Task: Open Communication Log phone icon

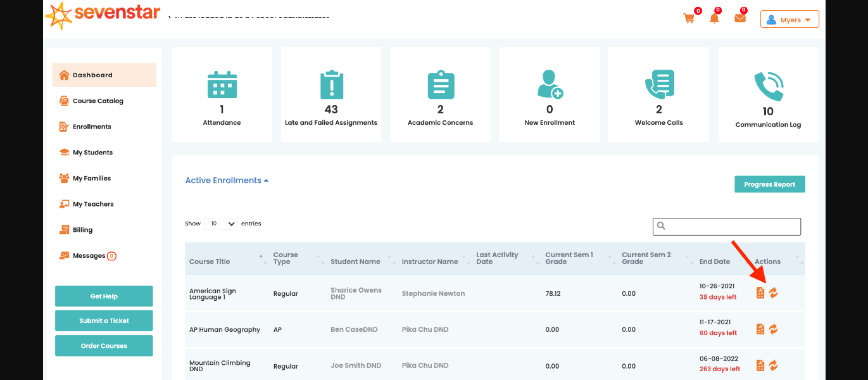Action: click(768, 87)
